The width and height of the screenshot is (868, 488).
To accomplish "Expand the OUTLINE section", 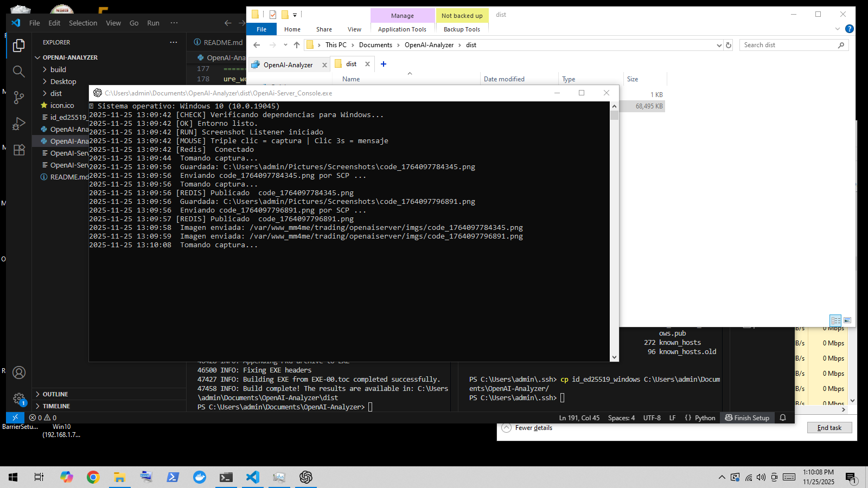I will [55, 394].
